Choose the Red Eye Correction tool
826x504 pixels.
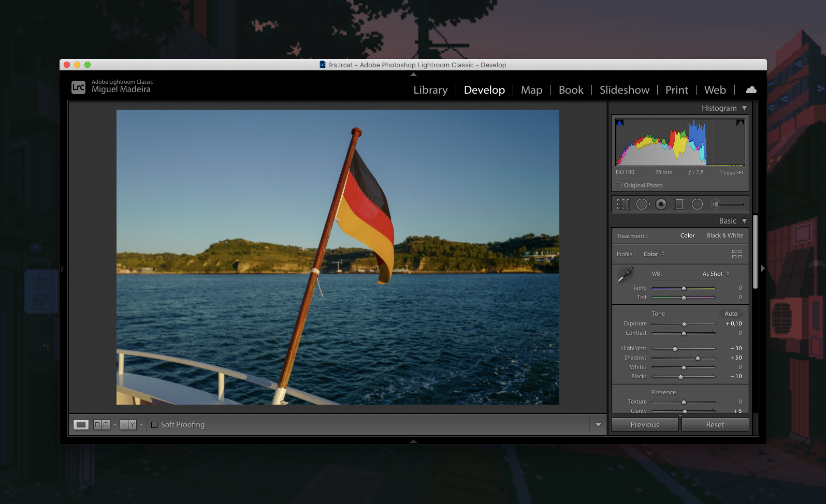(661, 204)
